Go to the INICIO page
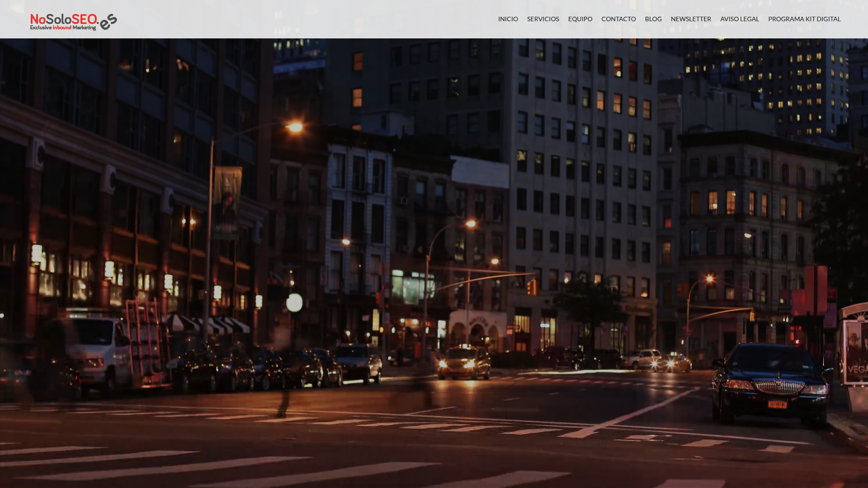This screenshot has width=868, height=488. tap(508, 19)
